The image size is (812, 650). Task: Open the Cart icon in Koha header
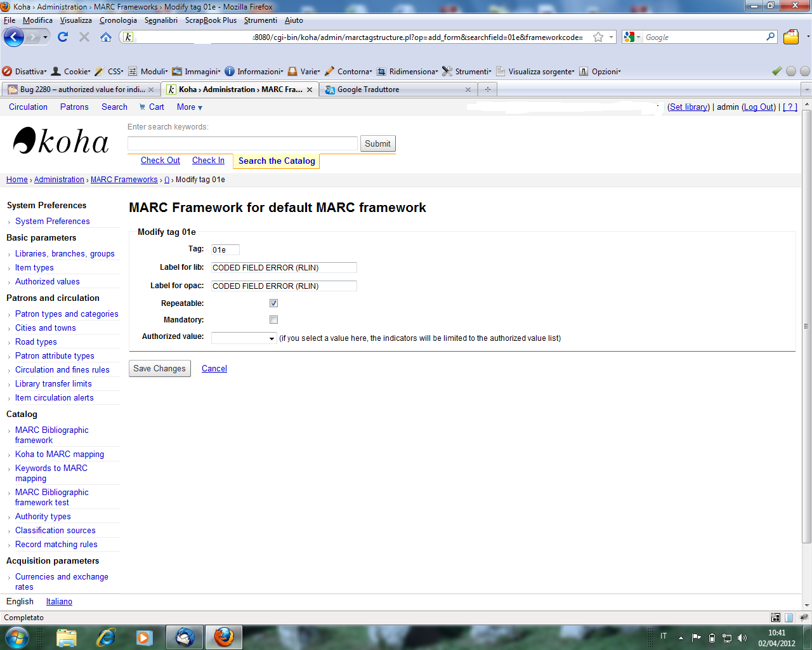(143, 107)
